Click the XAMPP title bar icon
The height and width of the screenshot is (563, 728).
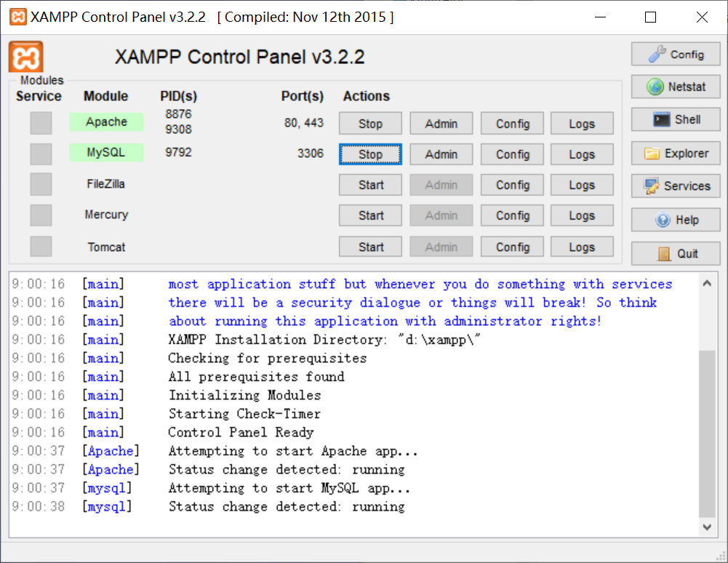18,17
